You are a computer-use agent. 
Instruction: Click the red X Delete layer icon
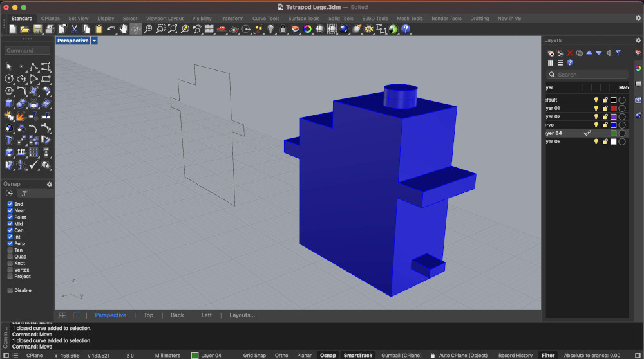pyautogui.click(x=570, y=53)
